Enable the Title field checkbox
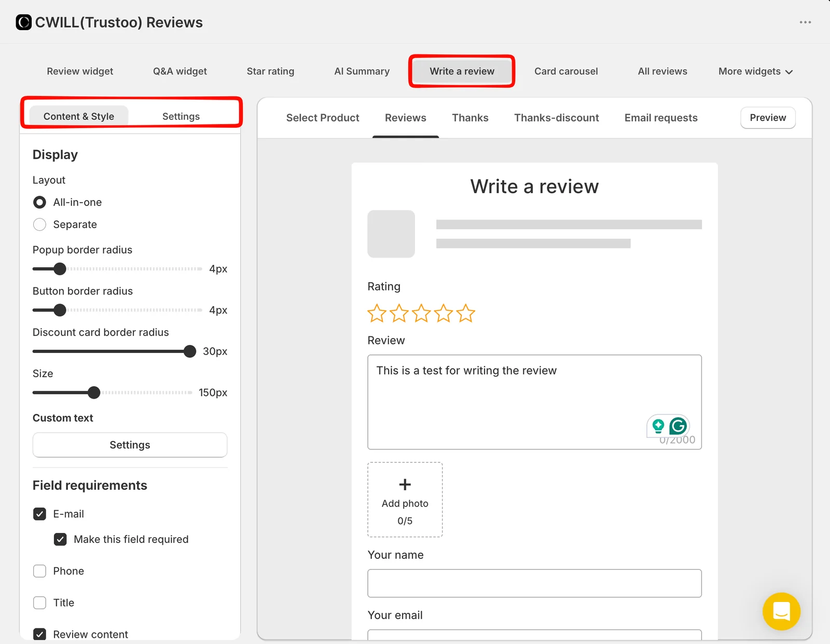830x644 pixels. point(39,602)
